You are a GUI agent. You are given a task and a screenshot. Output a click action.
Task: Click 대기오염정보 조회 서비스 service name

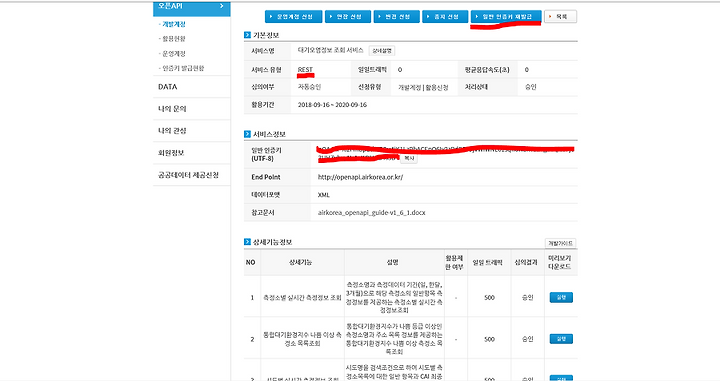coord(331,50)
